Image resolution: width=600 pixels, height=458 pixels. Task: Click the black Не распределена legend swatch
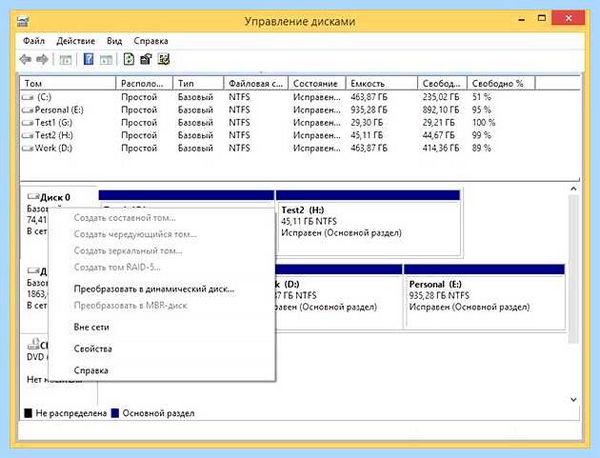coord(28,413)
